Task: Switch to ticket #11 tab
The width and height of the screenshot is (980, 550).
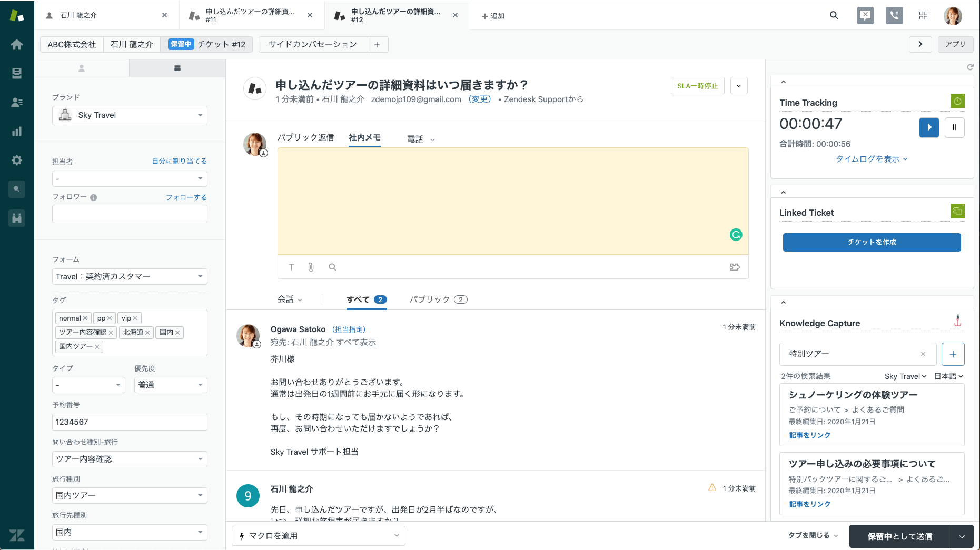Action: 245,15
